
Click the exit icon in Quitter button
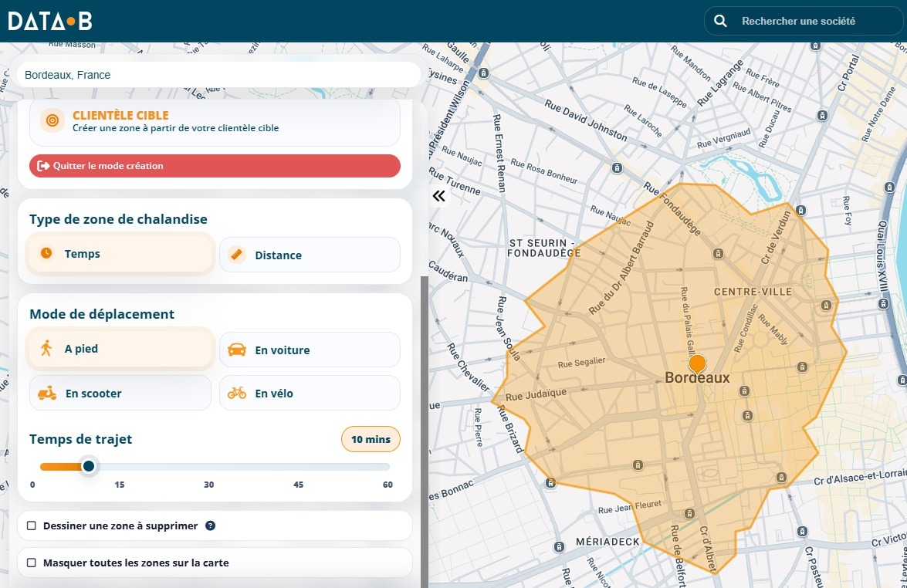[42, 166]
